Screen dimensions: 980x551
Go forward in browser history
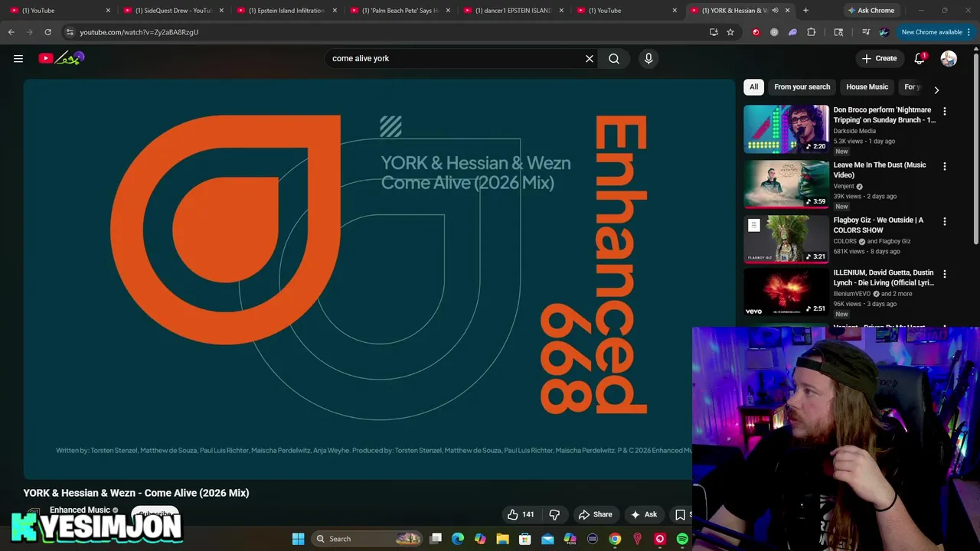click(29, 32)
